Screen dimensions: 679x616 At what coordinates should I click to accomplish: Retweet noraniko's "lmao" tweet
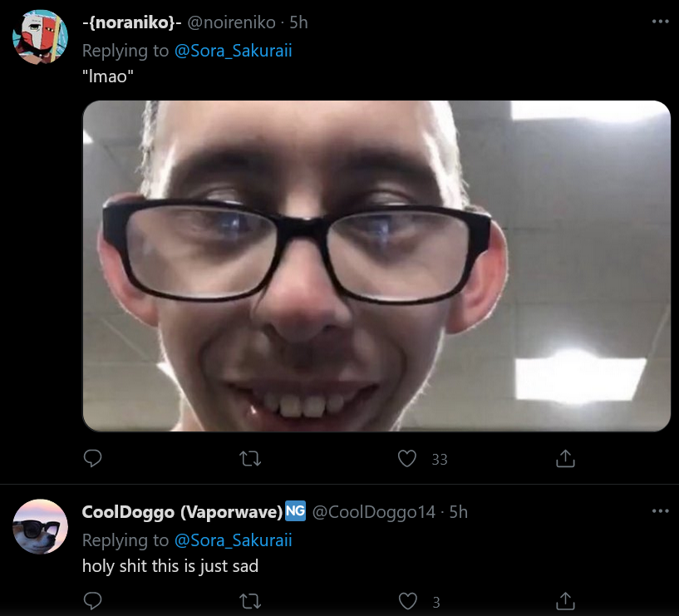click(x=250, y=458)
